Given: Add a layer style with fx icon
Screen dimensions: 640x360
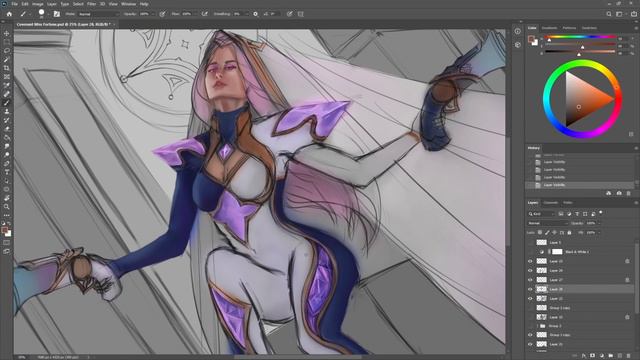Looking at the screenshot, I should (x=584, y=356).
